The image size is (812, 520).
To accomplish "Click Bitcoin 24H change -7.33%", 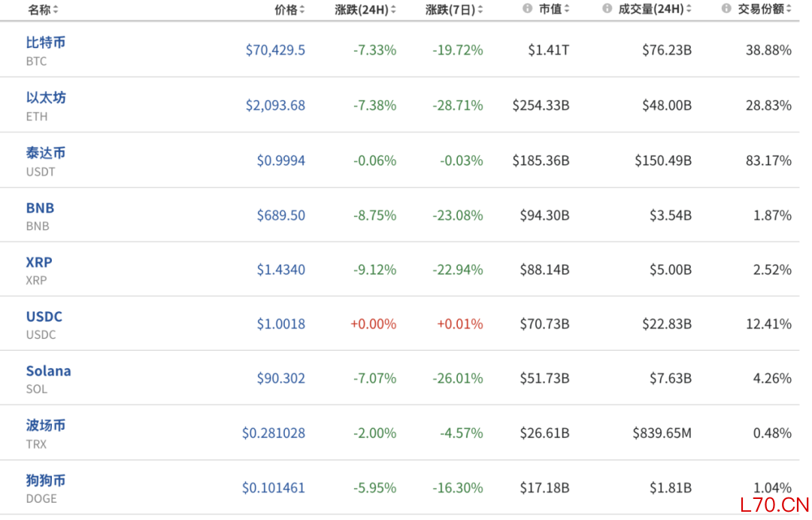I will (374, 50).
